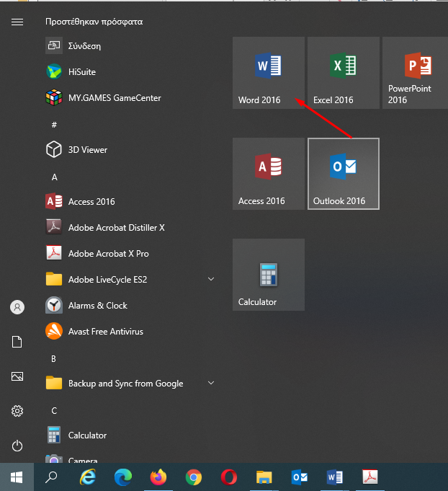
Task: Open the PowerPoint 2016 tile
Action: pos(416,73)
